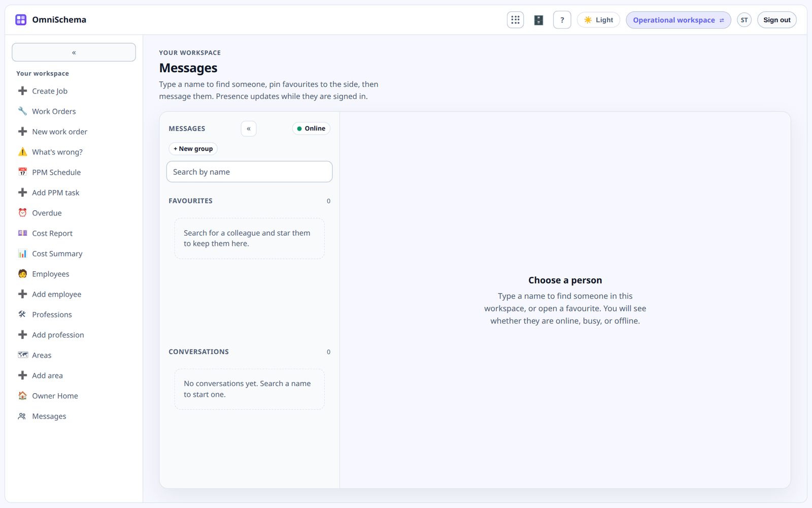The height and width of the screenshot is (508, 812).
Task: Open the Online presence status pill
Action: tap(311, 129)
